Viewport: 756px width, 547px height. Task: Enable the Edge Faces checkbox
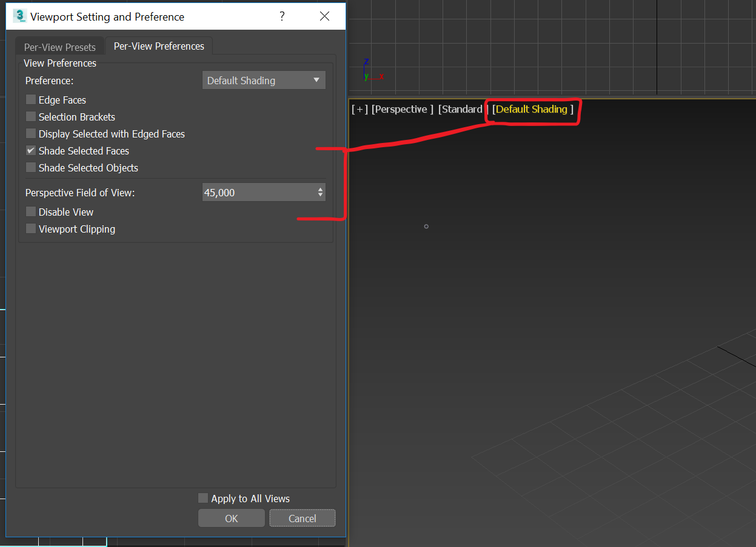pos(31,100)
